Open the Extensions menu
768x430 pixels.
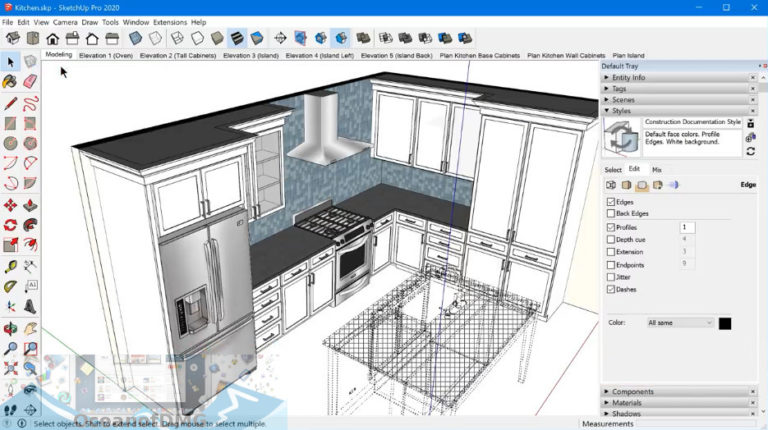[x=170, y=23]
